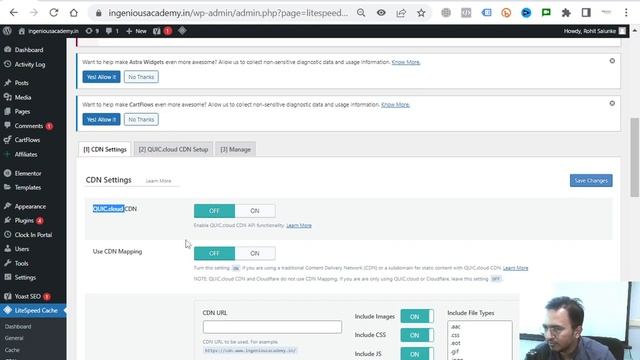Switch to QUIC.cloud CDN Setup tab

(x=173, y=149)
